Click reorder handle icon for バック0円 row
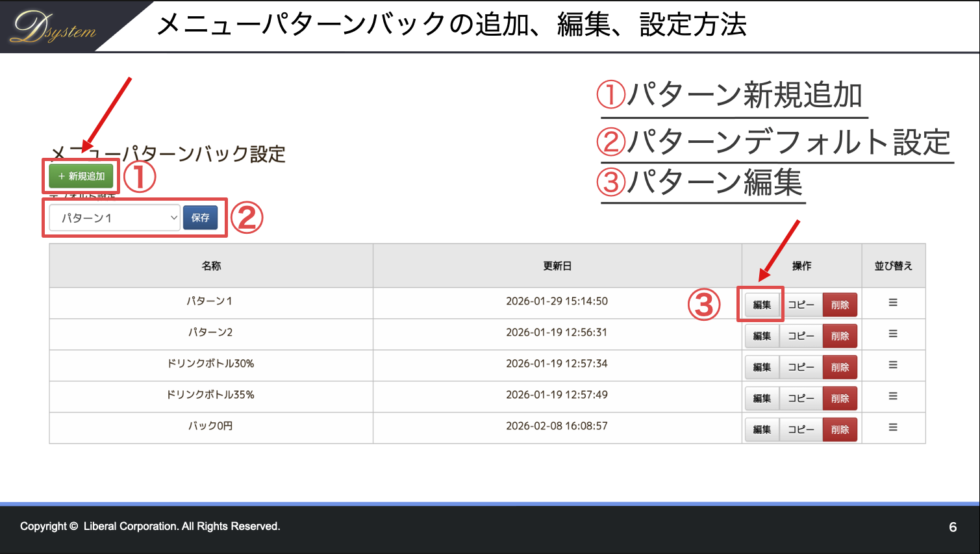This screenshot has height=554, width=980. tap(893, 427)
